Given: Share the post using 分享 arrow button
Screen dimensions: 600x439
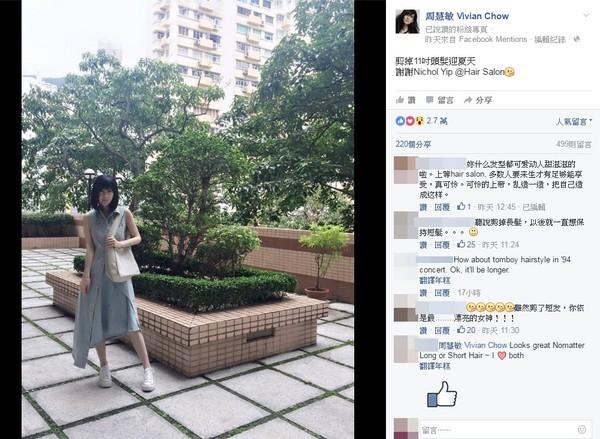Looking at the screenshot, I should (x=478, y=100).
